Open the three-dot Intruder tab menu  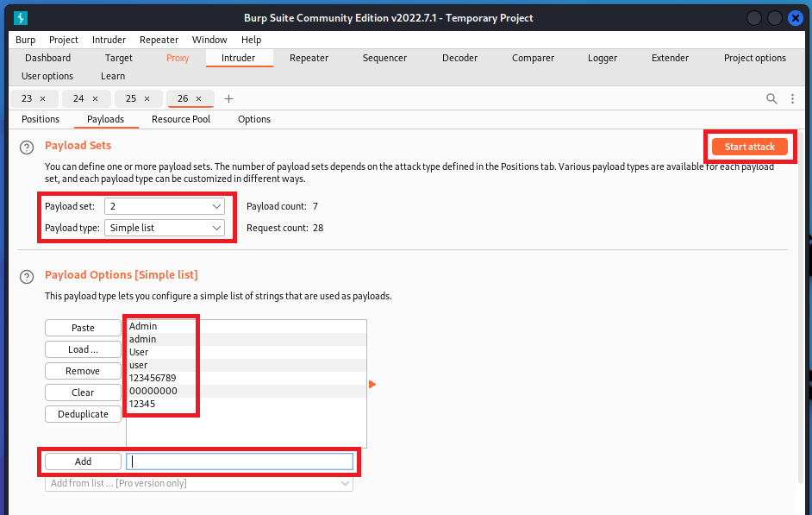[792, 98]
